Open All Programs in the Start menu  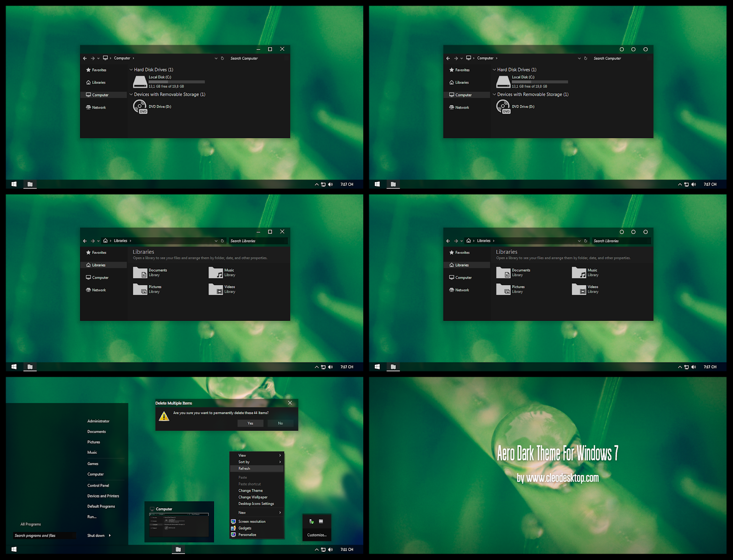pos(31,524)
